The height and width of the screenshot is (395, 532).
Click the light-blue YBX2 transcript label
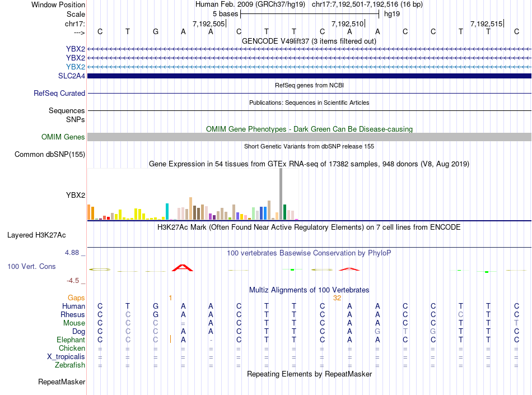tap(76, 67)
